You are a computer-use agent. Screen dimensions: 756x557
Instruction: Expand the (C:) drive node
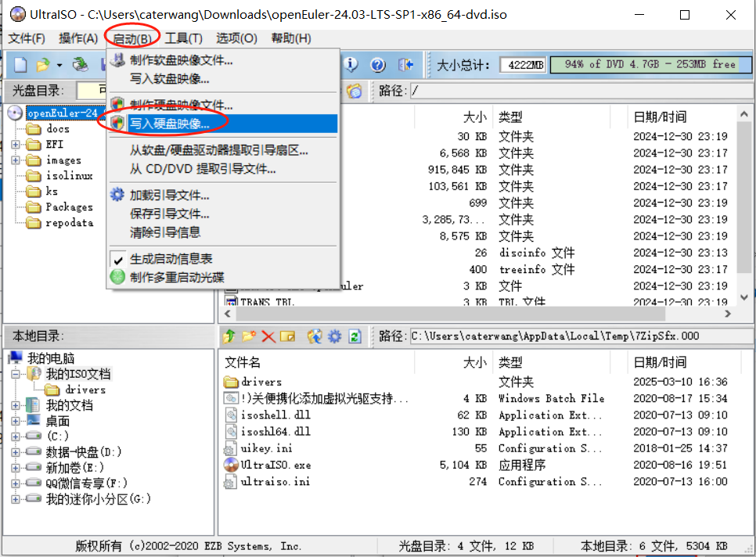click(16, 437)
